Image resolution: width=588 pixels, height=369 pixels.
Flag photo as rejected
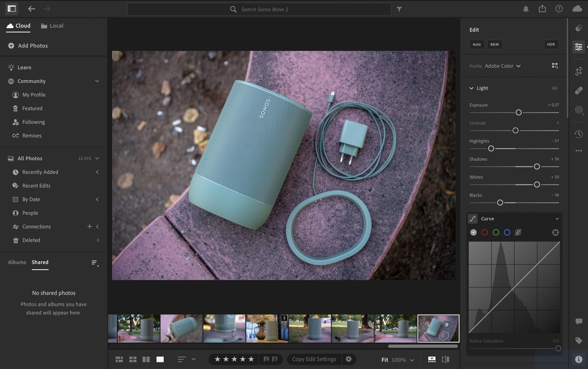click(x=275, y=359)
